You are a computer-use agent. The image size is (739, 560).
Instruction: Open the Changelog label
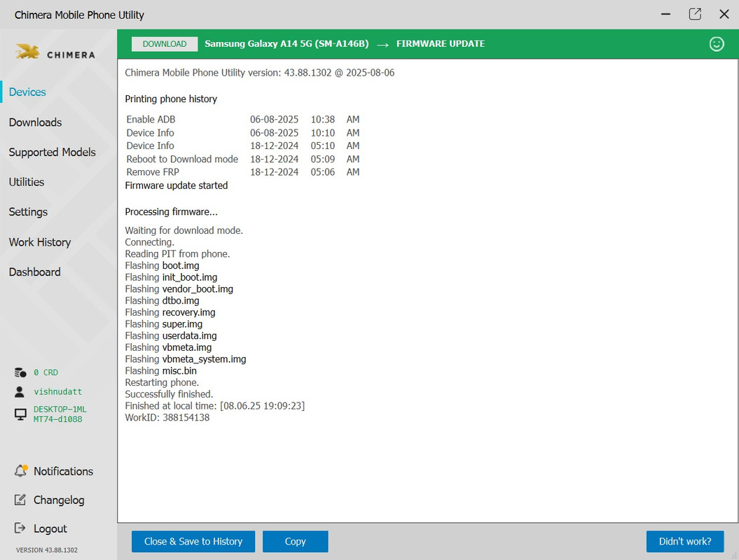coord(59,500)
